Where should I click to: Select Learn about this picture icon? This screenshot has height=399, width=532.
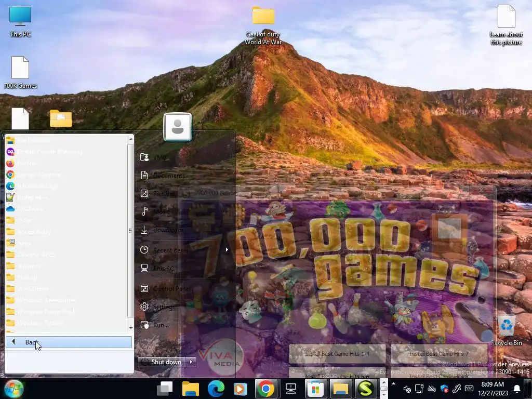506,25
